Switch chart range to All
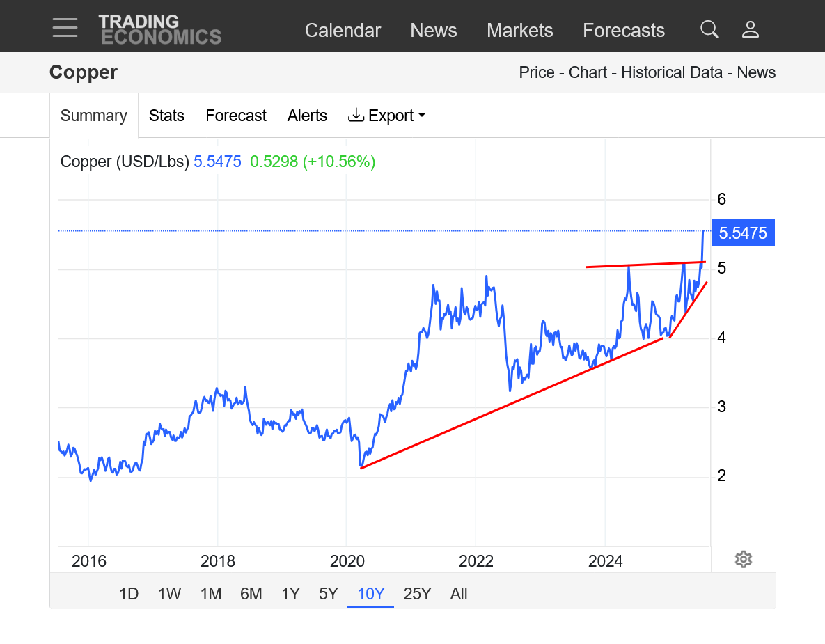Viewport: 825px width, 644px height. point(458,594)
